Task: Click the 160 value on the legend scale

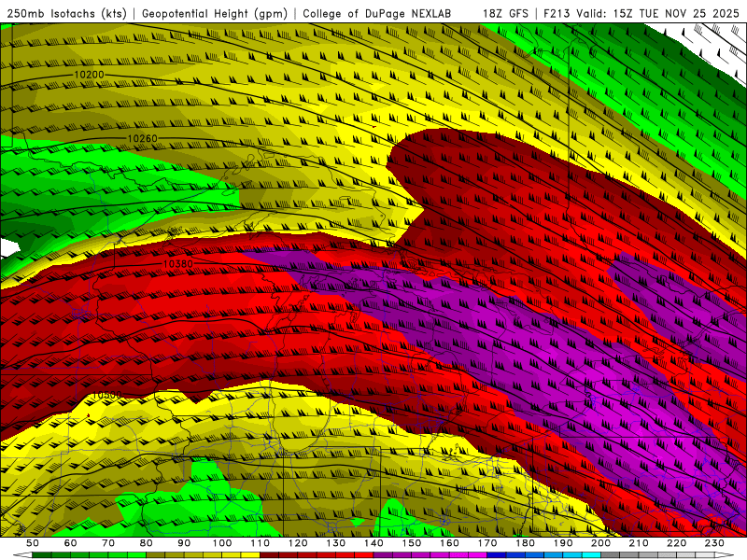Action: (x=449, y=543)
